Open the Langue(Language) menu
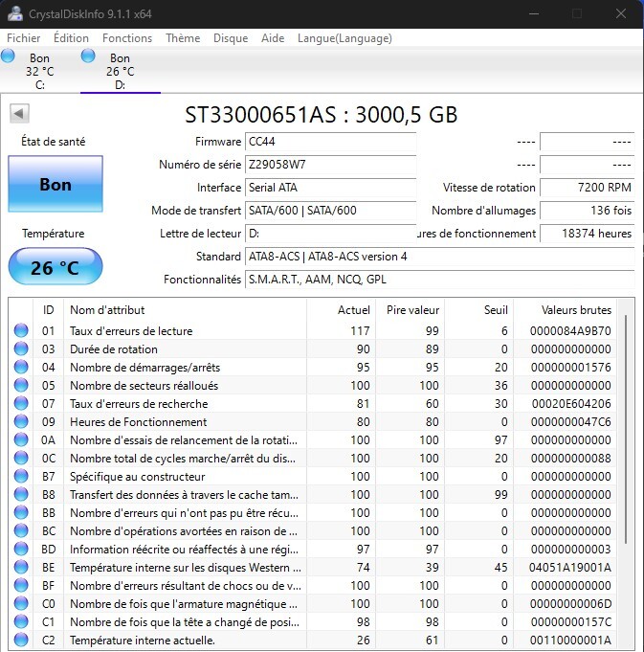 coord(344,38)
